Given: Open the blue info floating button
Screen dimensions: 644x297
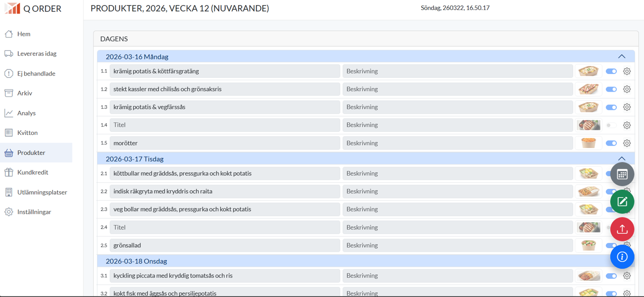Looking at the screenshot, I should tap(622, 257).
